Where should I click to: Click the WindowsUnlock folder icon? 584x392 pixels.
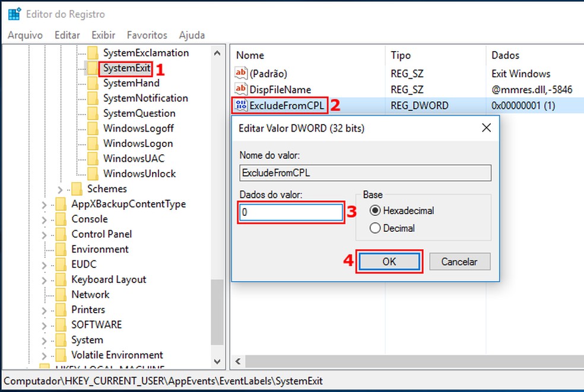pyautogui.click(x=93, y=174)
